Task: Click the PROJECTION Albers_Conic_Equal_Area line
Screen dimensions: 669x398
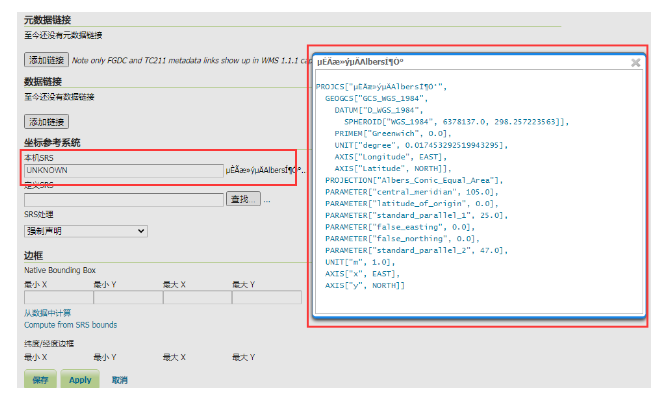Action: point(414,180)
